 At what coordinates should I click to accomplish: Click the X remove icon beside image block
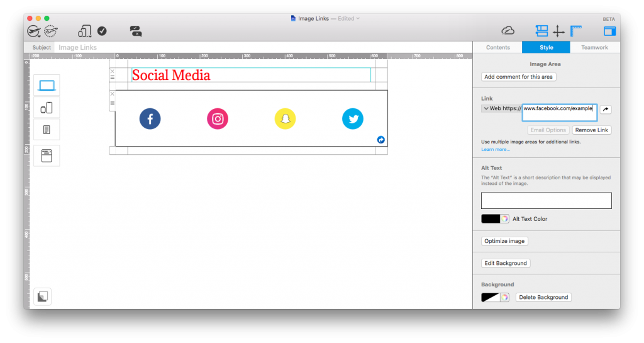click(x=112, y=94)
